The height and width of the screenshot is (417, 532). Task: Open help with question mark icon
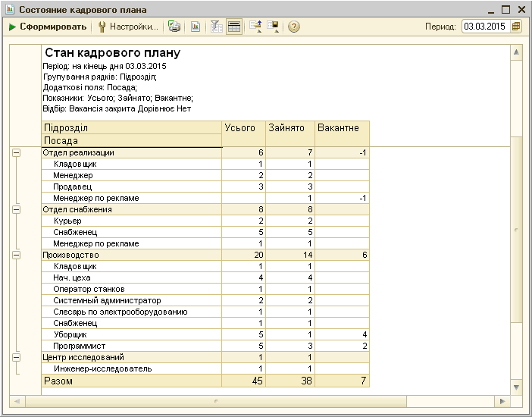[294, 27]
